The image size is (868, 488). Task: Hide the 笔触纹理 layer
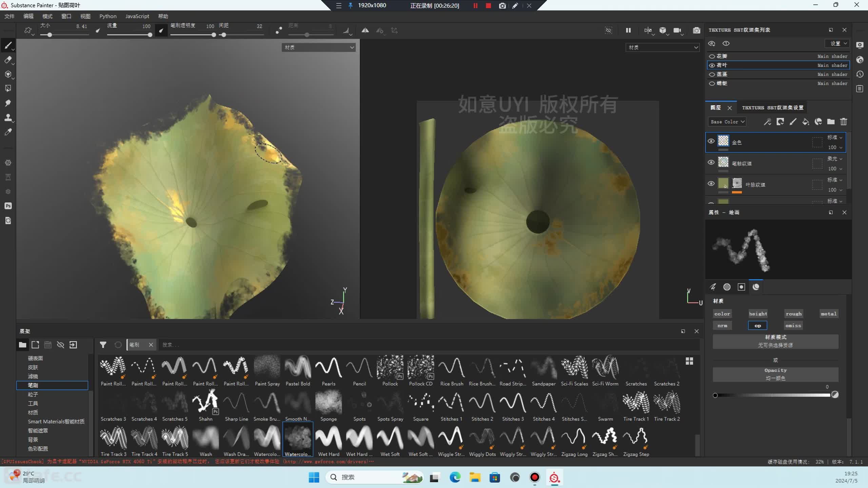[711, 162]
